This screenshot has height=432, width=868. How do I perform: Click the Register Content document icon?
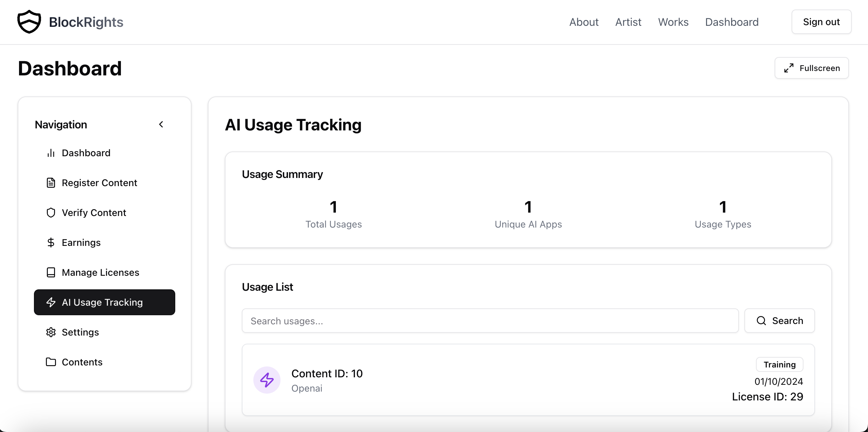pyautogui.click(x=51, y=183)
